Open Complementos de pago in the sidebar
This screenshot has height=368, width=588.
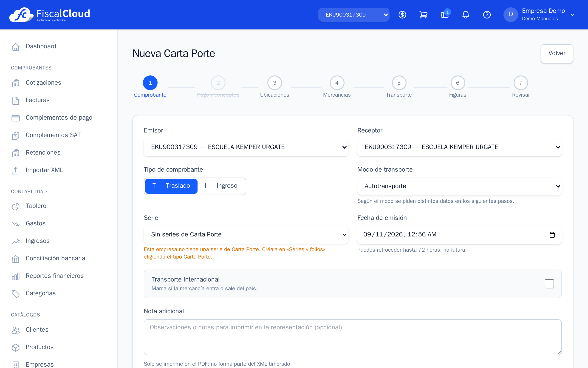[59, 118]
